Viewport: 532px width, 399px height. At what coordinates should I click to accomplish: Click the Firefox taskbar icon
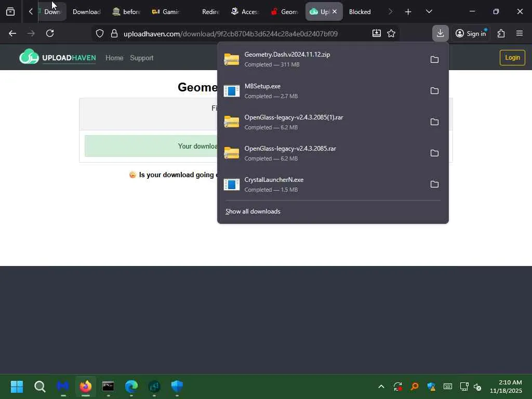coord(86,387)
